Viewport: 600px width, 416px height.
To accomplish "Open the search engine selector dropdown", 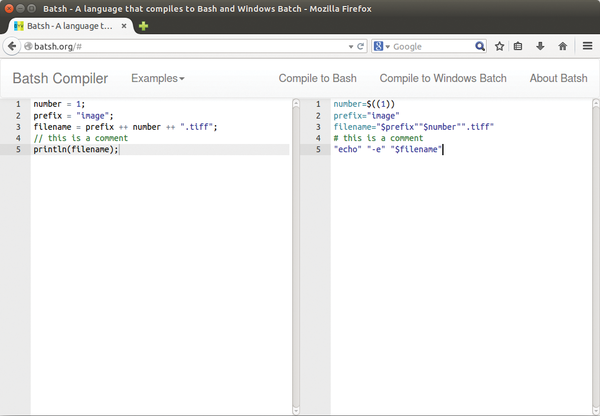I will (x=382, y=46).
